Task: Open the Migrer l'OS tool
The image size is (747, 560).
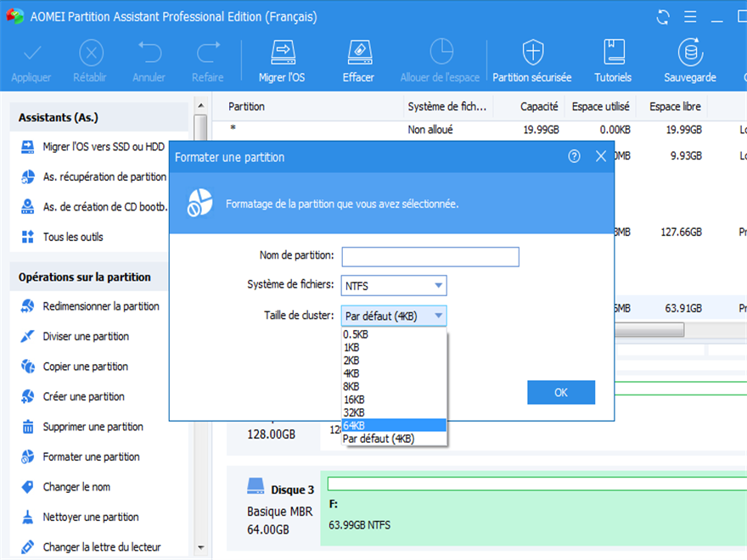Action: click(282, 62)
